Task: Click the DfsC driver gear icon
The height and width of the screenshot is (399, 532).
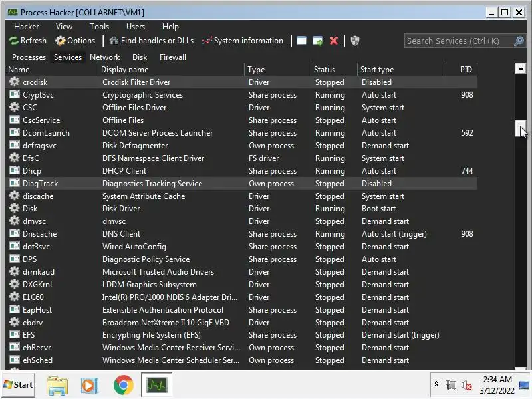Action: (x=14, y=158)
